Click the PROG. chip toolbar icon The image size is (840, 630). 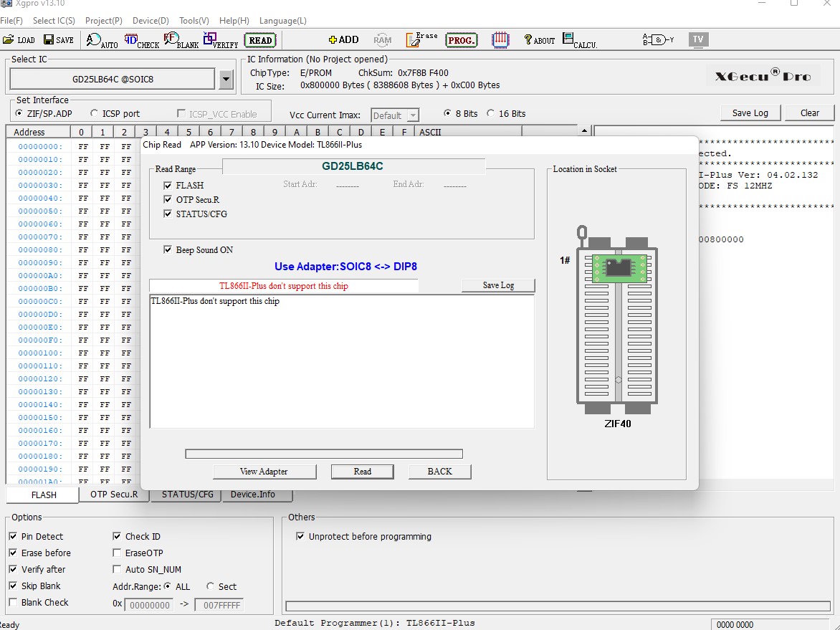(x=462, y=40)
